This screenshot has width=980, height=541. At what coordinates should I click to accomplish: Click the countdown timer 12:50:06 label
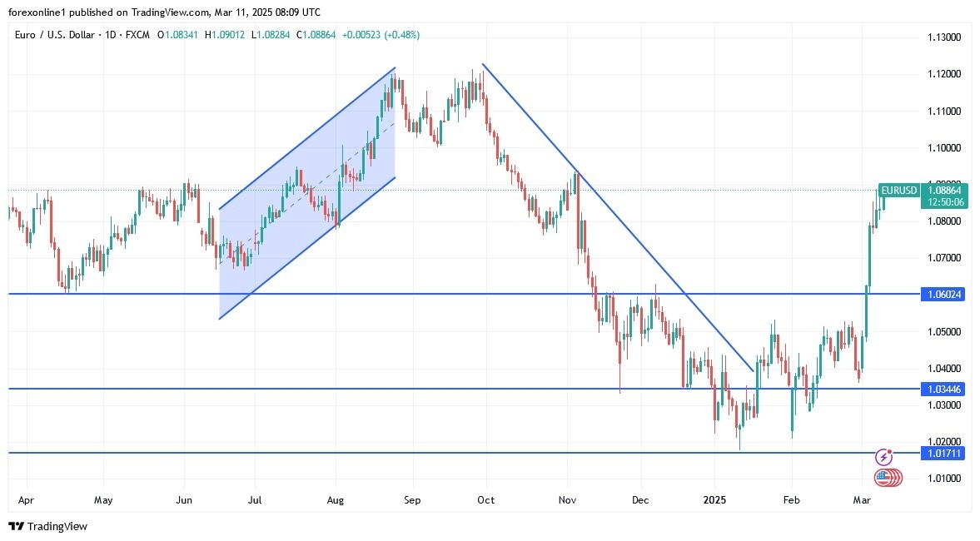click(943, 202)
